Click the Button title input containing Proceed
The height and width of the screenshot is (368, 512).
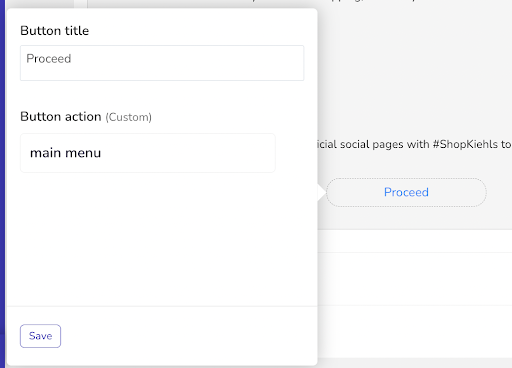(x=162, y=63)
